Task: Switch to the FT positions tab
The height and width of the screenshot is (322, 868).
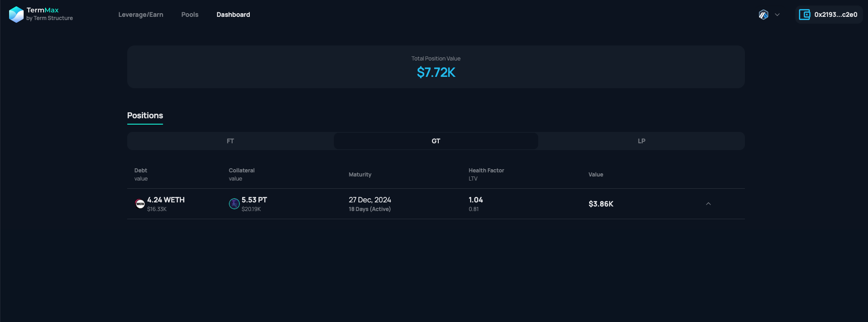Action: (230, 141)
